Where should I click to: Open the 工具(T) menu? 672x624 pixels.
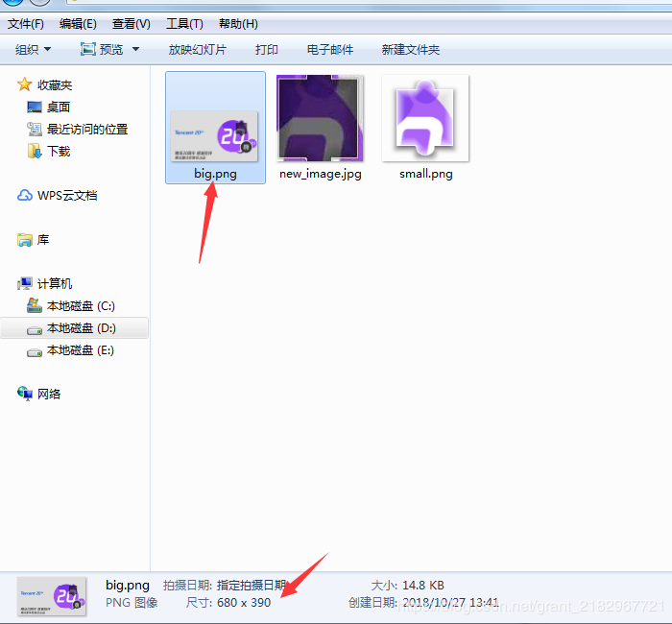coord(184,24)
